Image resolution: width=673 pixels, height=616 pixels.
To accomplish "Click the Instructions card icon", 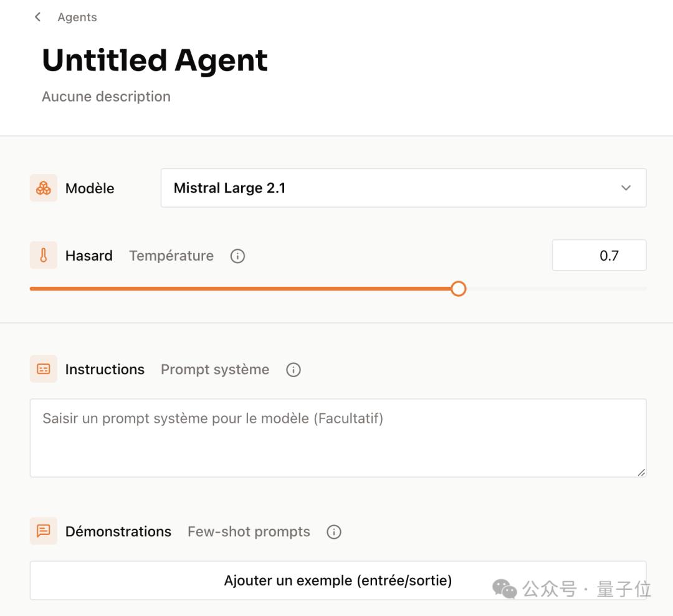I will 42,369.
